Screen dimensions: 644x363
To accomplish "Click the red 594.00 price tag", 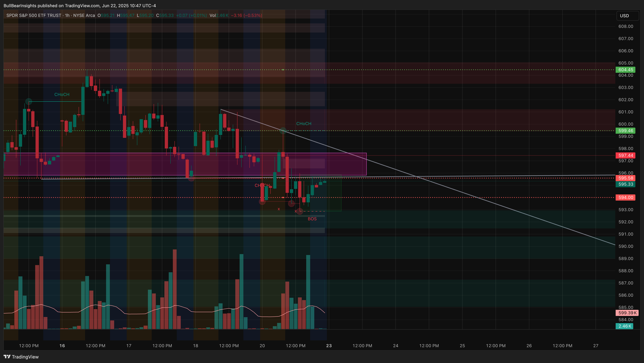I will [626, 197].
